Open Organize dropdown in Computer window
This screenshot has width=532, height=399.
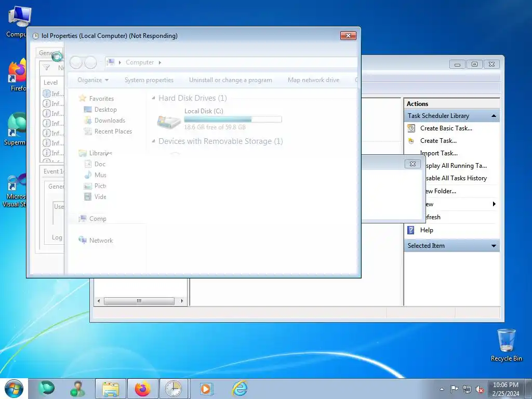pos(92,80)
